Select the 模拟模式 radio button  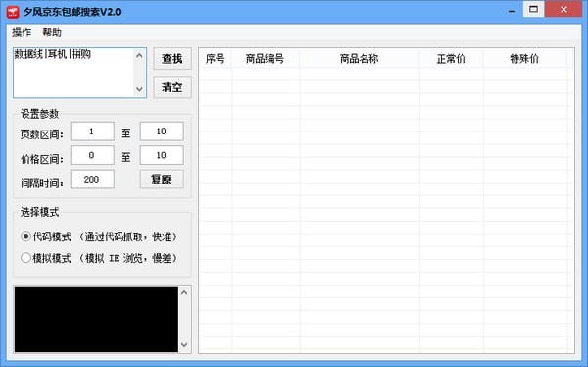(x=25, y=258)
